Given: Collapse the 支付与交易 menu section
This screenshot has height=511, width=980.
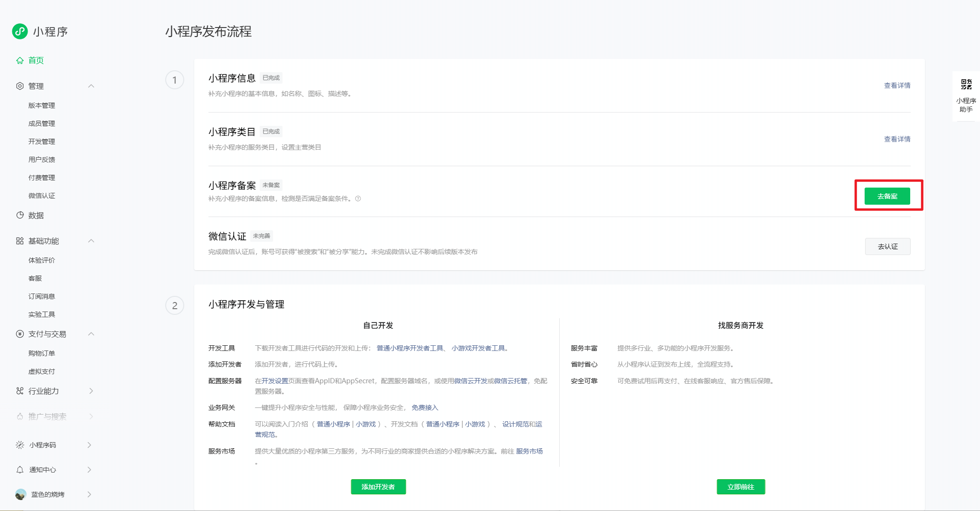Looking at the screenshot, I should click(91, 334).
